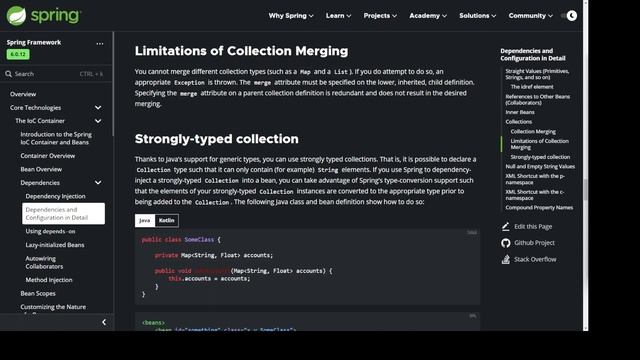640x360 pixels.
Task: Click the Github Project octocat icon
Action: (x=506, y=243)
